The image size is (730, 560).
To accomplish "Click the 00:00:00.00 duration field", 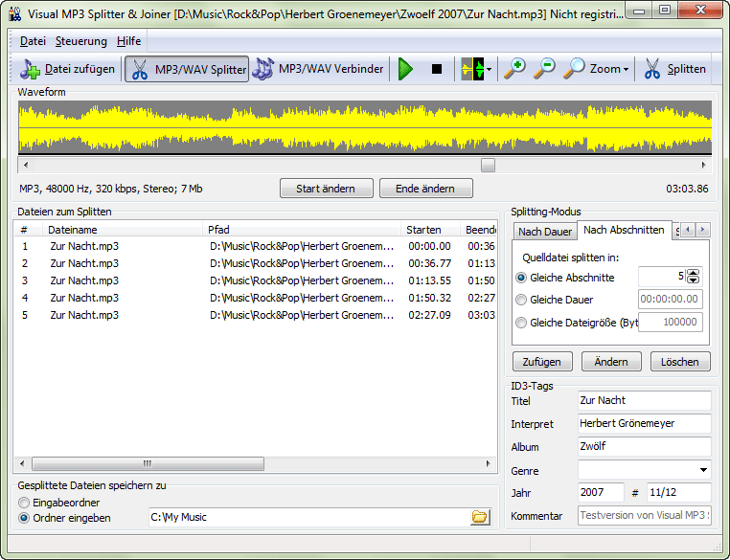I will point(670,299).
